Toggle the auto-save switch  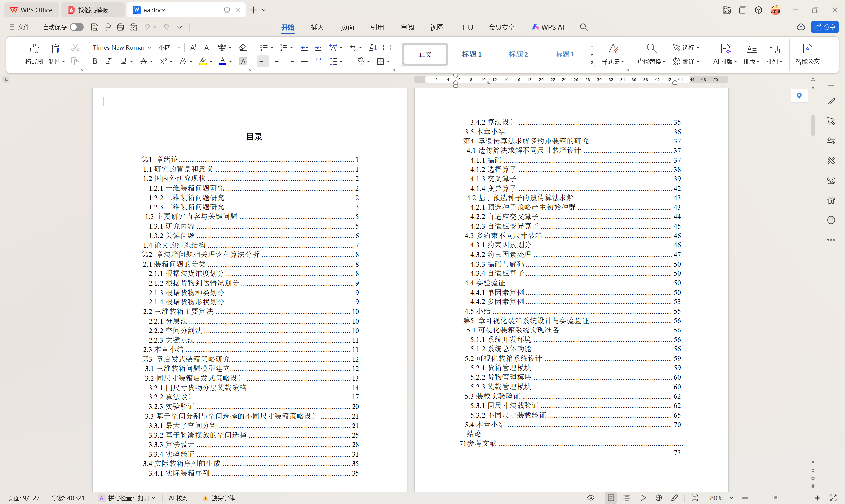(x=77, y=27)
